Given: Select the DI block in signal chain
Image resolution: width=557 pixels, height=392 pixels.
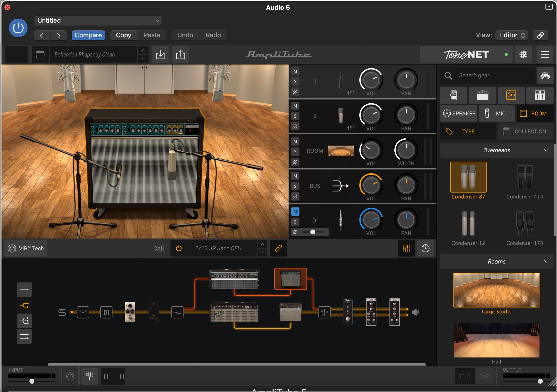Looking at the screenshot, I should 106,312.
